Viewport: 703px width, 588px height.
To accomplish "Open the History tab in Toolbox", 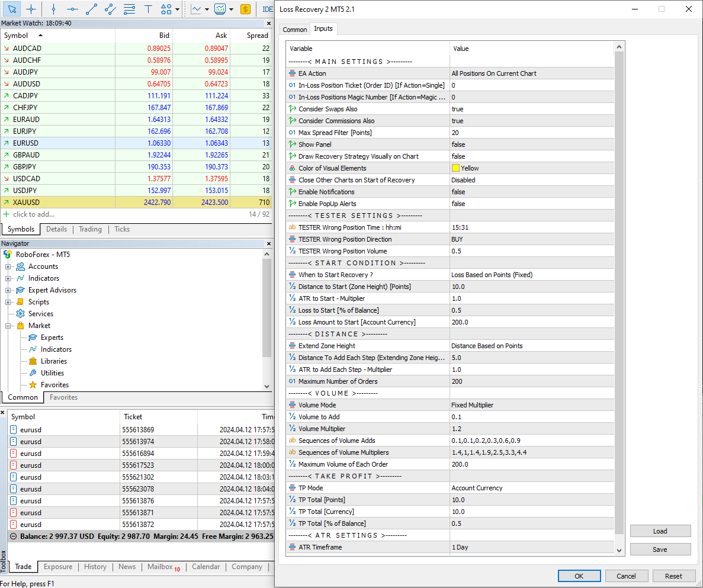I will 95,567.
